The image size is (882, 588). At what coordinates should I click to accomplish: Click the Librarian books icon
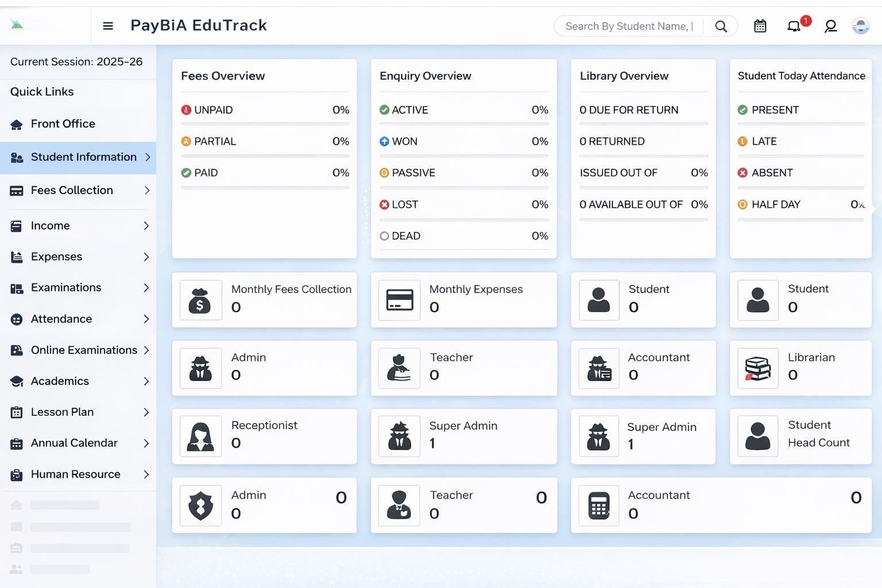point(757,368)
